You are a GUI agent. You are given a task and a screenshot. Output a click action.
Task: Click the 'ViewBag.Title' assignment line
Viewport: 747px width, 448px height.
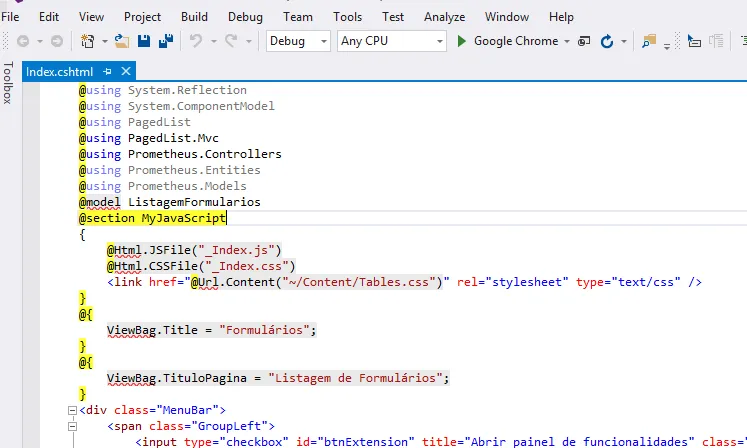coord(212,330)
